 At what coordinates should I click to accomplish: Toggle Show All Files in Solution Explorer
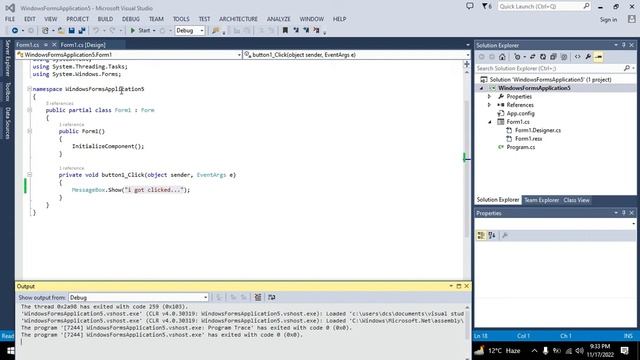pyautogui.click(x=564, y=57)
